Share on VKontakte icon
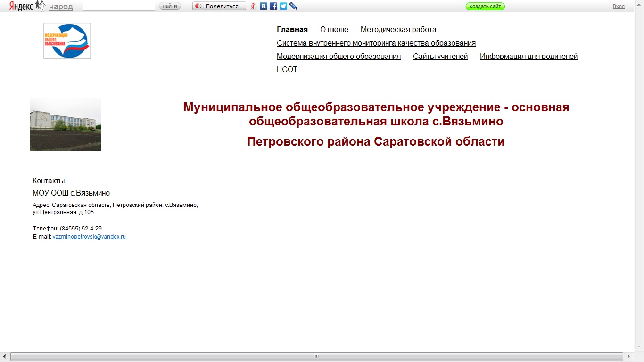The image size is (644, 362). tap(264, 6)
